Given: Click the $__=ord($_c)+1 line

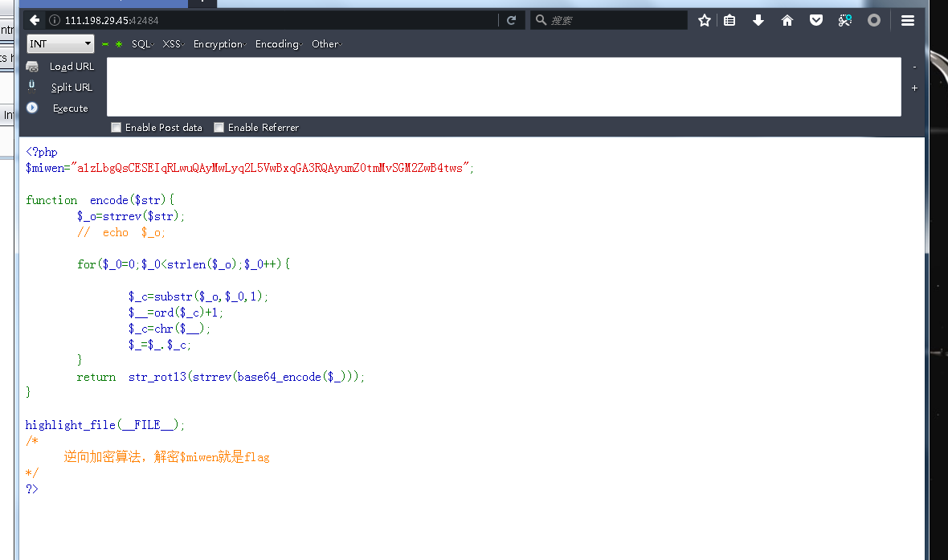Looking at the screenshot, I should tap(175, 313).
